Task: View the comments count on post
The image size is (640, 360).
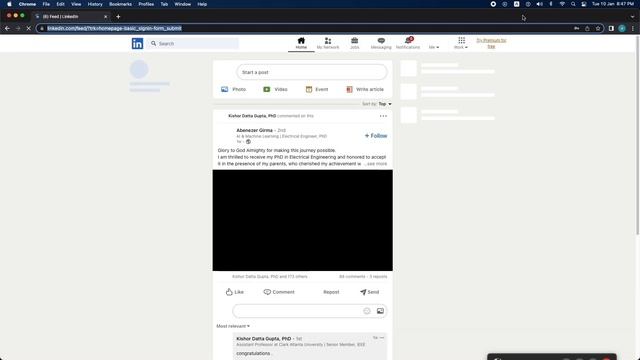Action: tap(352, 276)
